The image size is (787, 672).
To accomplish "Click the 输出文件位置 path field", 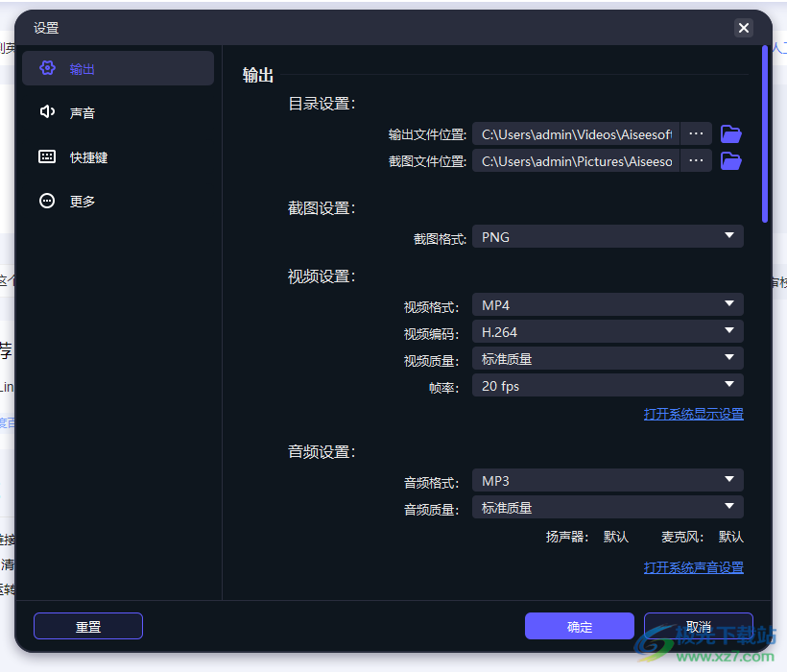I will (x=574, y=133).
